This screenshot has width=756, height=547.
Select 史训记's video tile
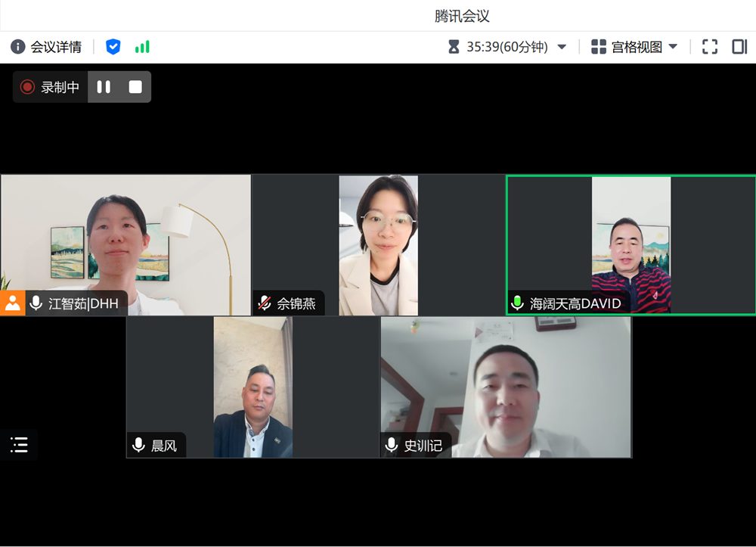tap(506, 387)
